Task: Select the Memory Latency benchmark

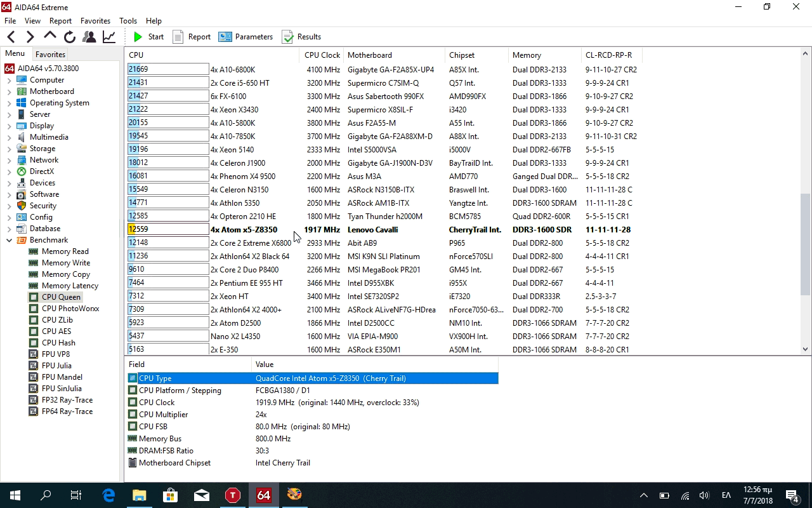Action: click(70, 286)
